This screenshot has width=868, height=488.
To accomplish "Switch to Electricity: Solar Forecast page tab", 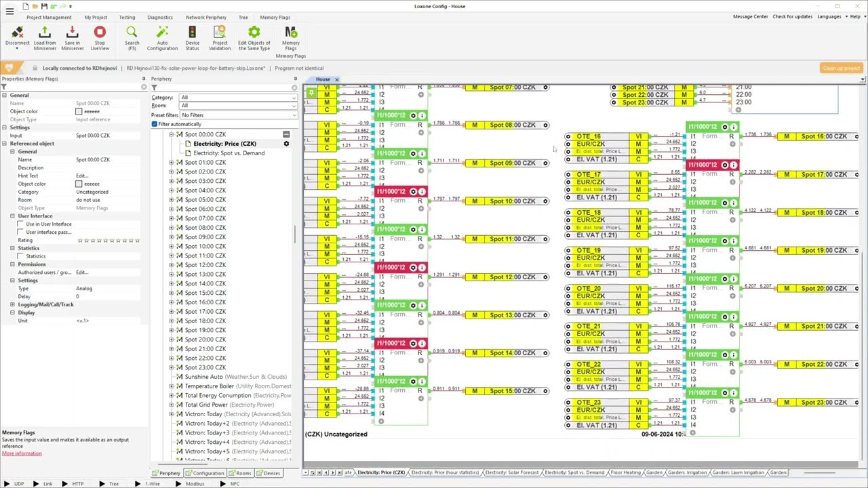I will click(x=512, y=472).
